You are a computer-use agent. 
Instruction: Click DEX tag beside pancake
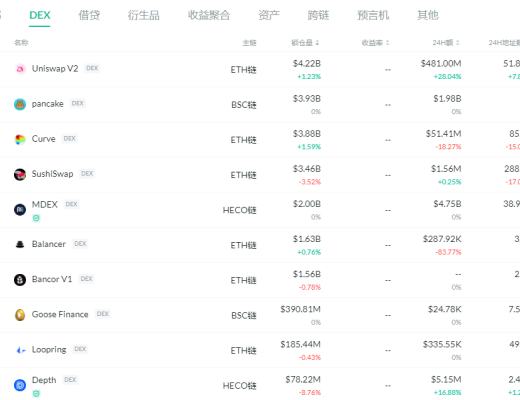[78, 103]
